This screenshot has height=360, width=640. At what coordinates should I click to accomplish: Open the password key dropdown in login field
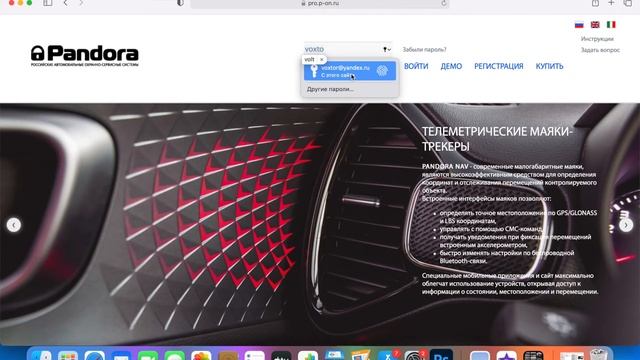click(x=387, y=49)
